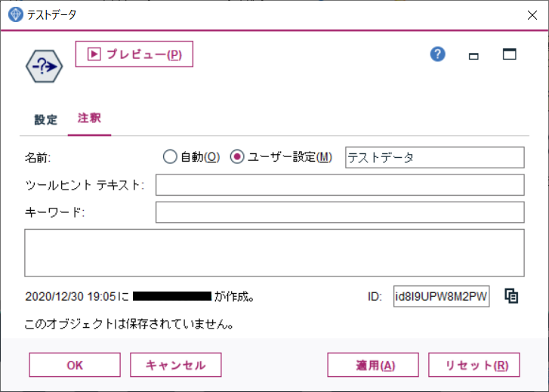This screenshot has width=549, height=392.
Task: Click the リセット button
Action: coord(474,365)
